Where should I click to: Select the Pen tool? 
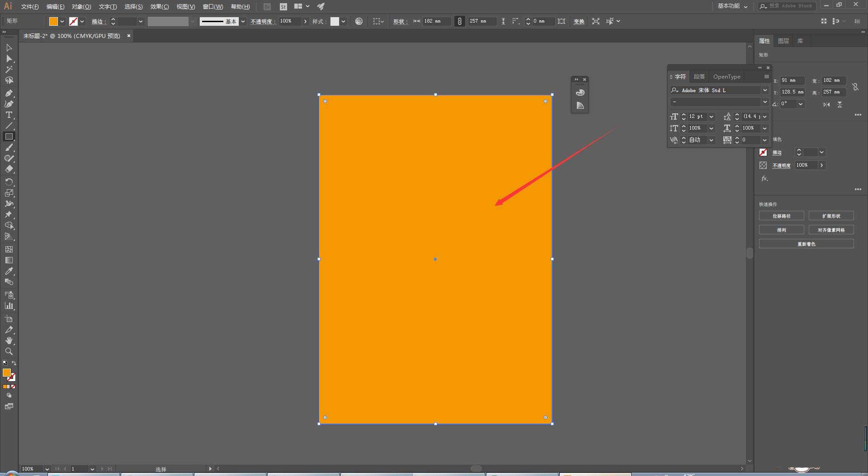tap(9, 93)
